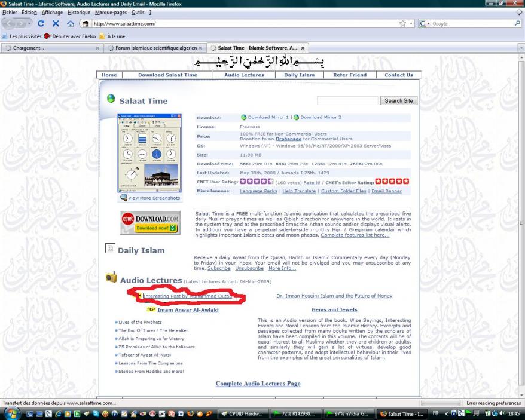Click the Language Packs link
This screenshot has width=525, height=420.
point(258,191)
